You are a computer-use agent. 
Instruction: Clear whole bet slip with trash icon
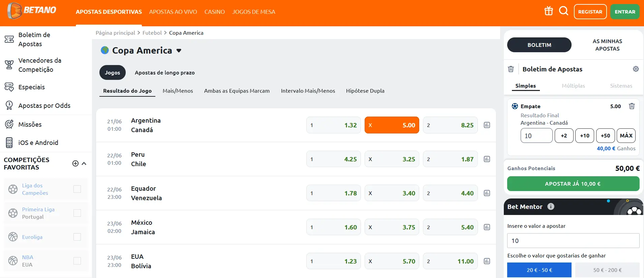click(511, 69)
